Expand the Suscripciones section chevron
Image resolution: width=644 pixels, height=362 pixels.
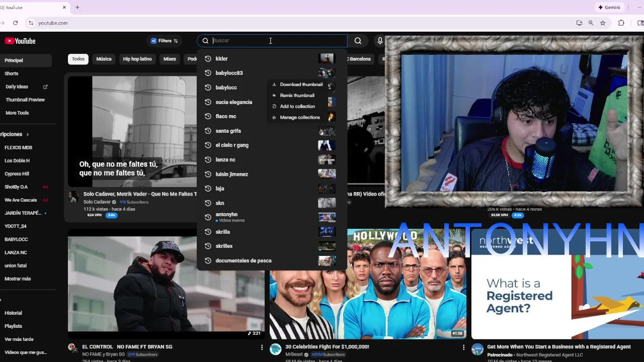28,134
